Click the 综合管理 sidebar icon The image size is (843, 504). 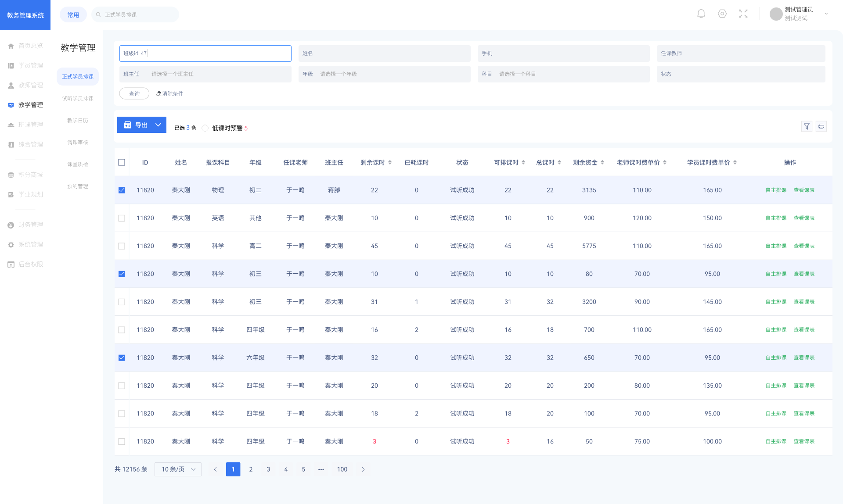click(11, 144)
